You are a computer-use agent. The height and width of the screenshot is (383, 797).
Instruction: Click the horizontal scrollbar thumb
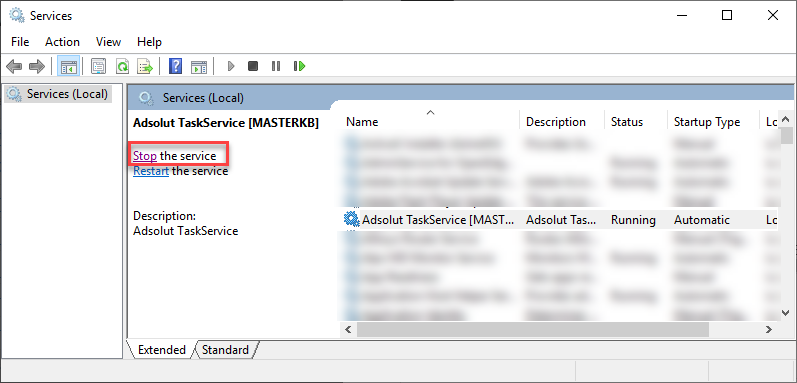coord(533,329)
